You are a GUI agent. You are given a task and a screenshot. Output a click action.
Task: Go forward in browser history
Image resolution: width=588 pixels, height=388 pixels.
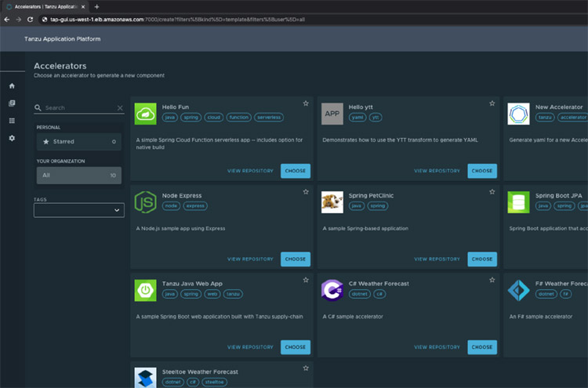18,20
